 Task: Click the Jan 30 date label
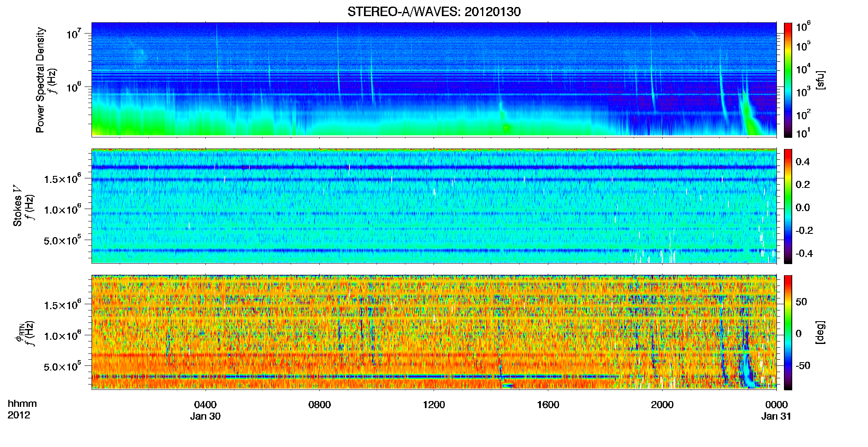[x=205, y=416]
